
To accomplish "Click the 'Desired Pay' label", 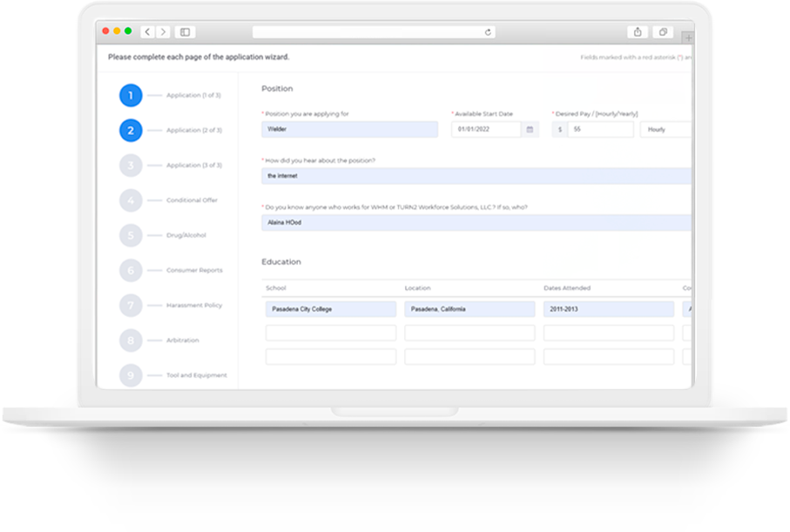I will tap(597, 114).
